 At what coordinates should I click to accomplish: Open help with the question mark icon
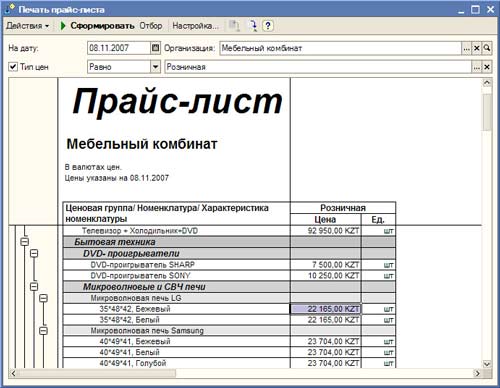(x=268, y=26)
